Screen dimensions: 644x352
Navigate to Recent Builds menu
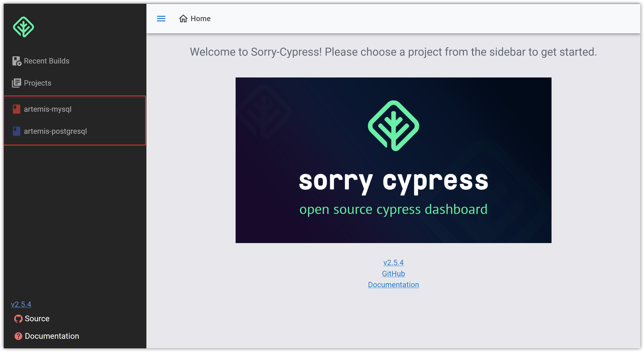click(x=46, y=61)
